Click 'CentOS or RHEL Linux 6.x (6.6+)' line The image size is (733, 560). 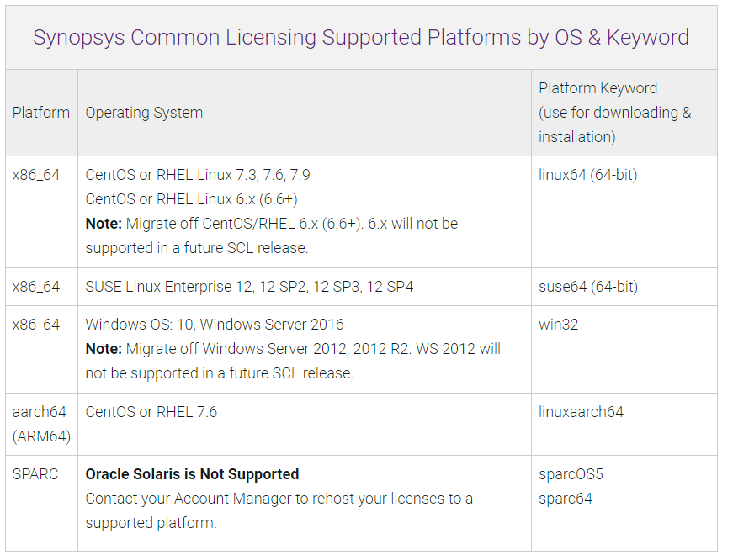191,199
